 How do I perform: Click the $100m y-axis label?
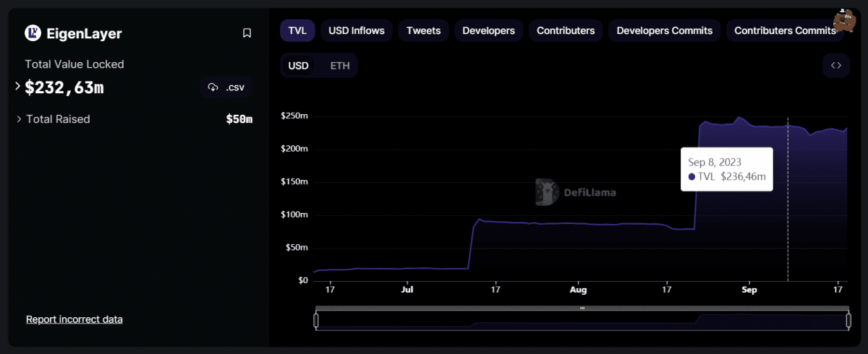pos(294,215)
